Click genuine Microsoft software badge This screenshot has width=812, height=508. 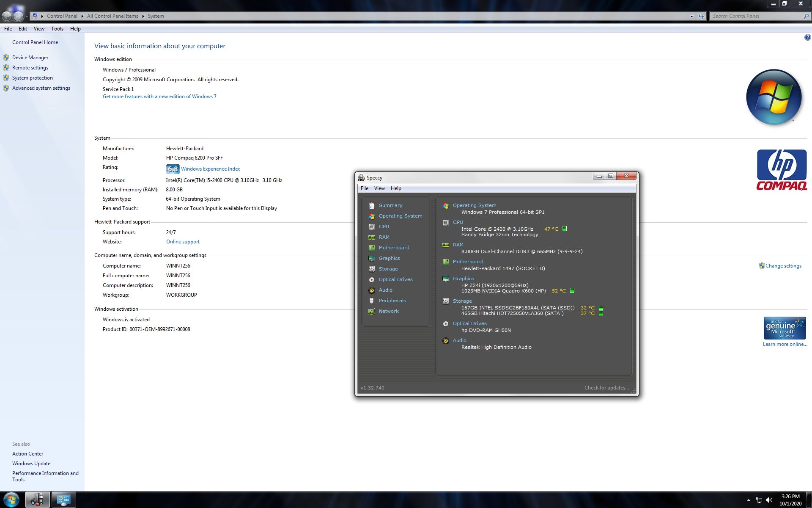tap(785, 328)
